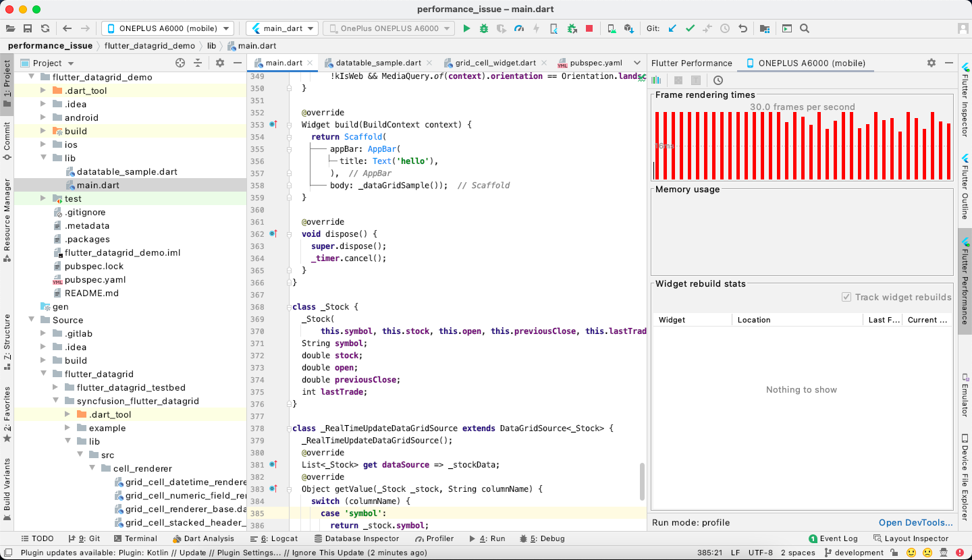
Task: Open the Flutter Attach profiler icon
Action: pos(519,28)
